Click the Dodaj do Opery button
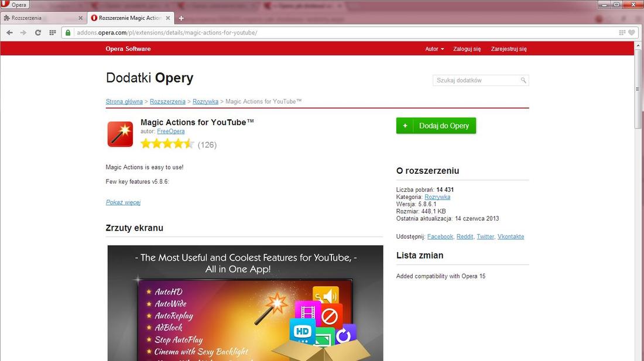 (x=436, y=126)
